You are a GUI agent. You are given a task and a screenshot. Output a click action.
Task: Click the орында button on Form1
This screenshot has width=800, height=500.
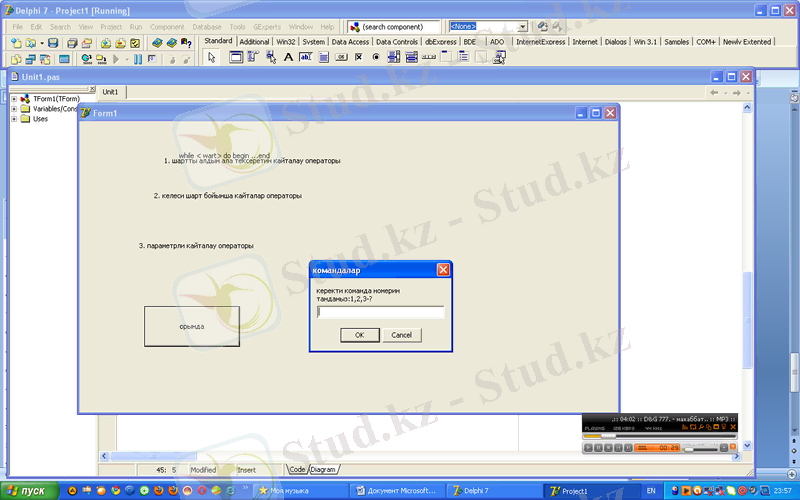[192, 327]
